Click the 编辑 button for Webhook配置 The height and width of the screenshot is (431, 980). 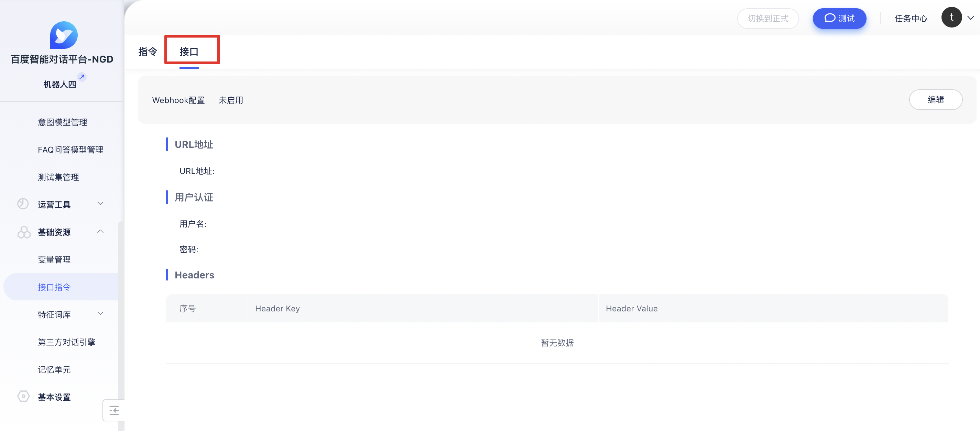(935, 100)
